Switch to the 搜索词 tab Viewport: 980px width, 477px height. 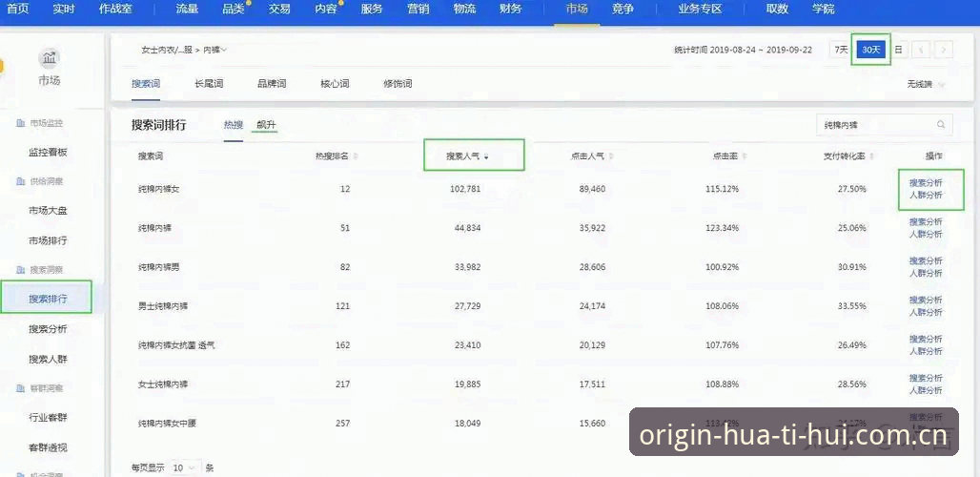pyautogui.click(x=146, y=83)
